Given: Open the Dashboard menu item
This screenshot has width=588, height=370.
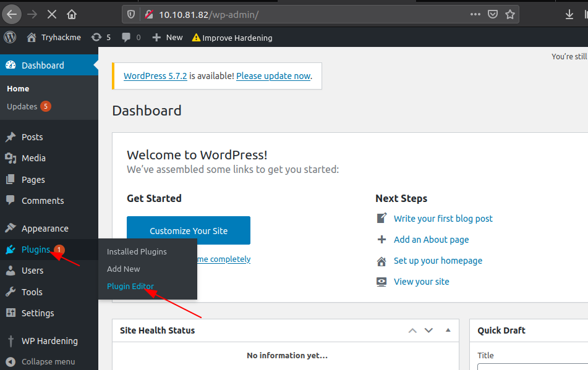Looking at the screenshot, I should tap(49, 65).
